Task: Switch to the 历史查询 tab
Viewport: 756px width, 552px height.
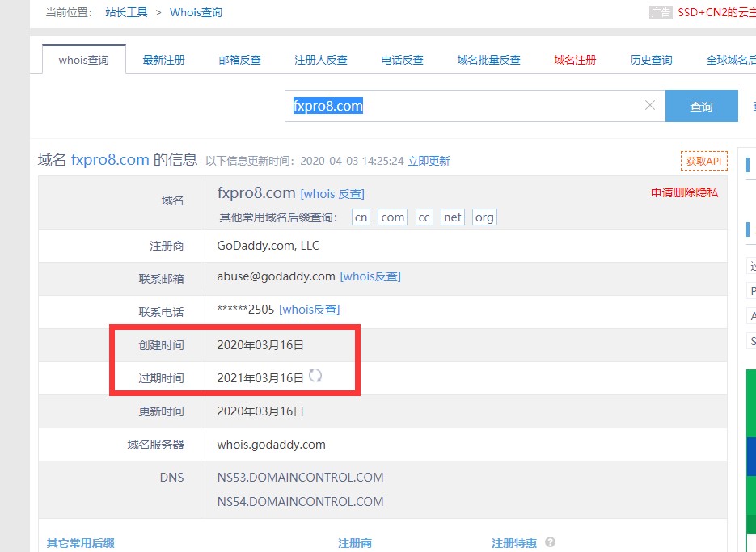Action: (x=651, y=60)
